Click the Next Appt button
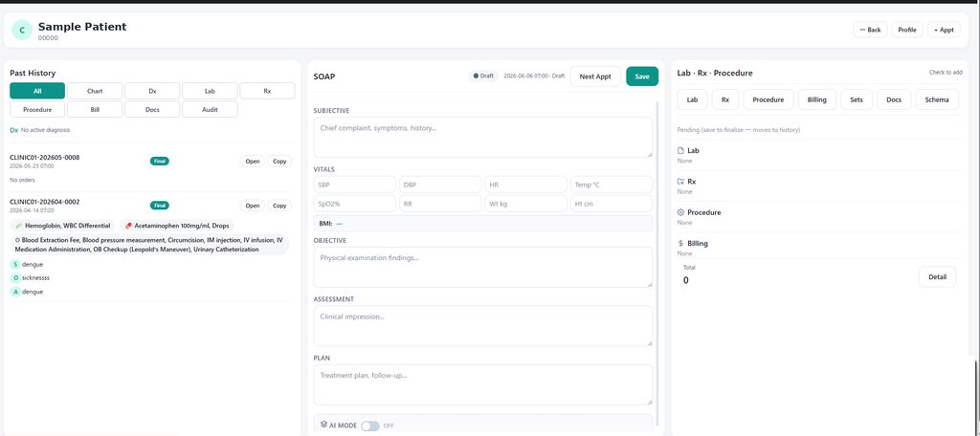 point(595,76)
